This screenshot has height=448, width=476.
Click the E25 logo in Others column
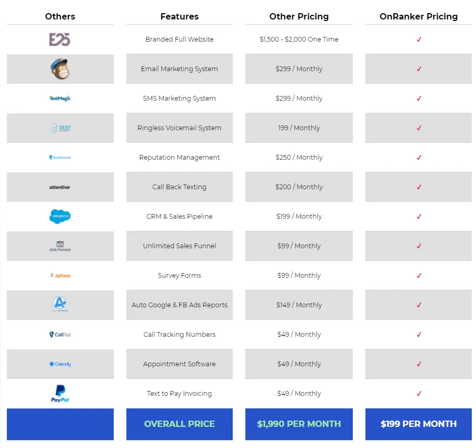tap(60, 40)
